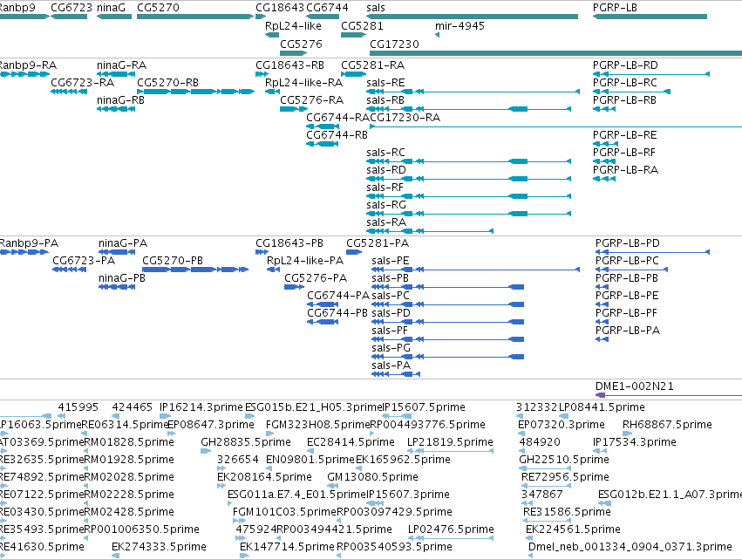Screen dimensions: 742x560
Task: Click the sals-PA protein label
Action: point(391,365)
